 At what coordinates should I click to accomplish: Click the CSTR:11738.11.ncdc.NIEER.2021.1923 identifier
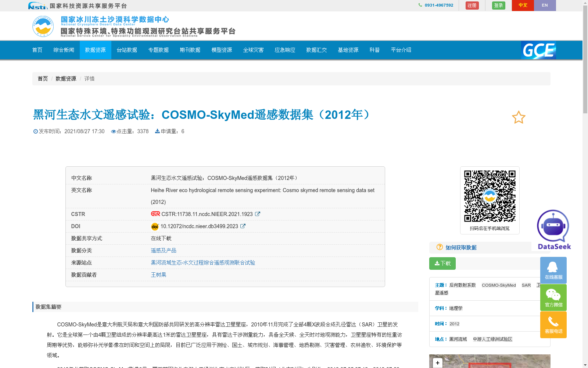point(207,214)
